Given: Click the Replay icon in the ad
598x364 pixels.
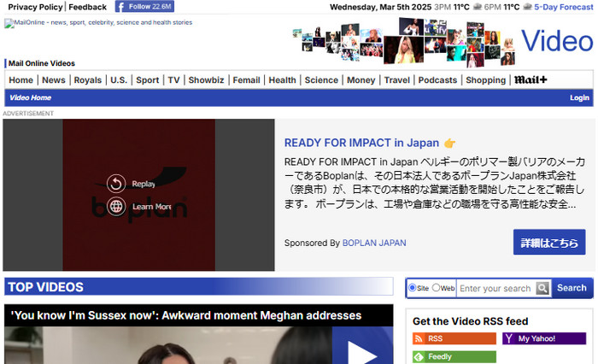Looking at the screenshot, I should click(116, 184).
